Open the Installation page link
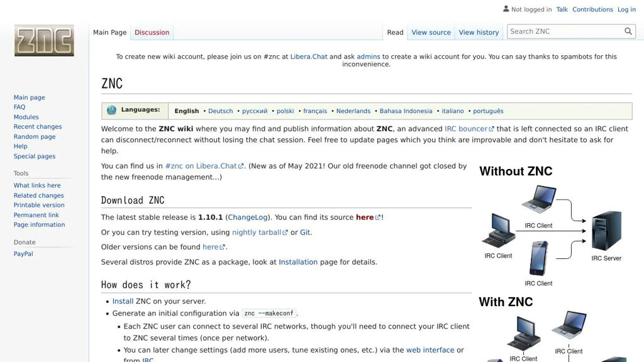The width and height of the screenshot is (644, 362). (x=297, y=262)
